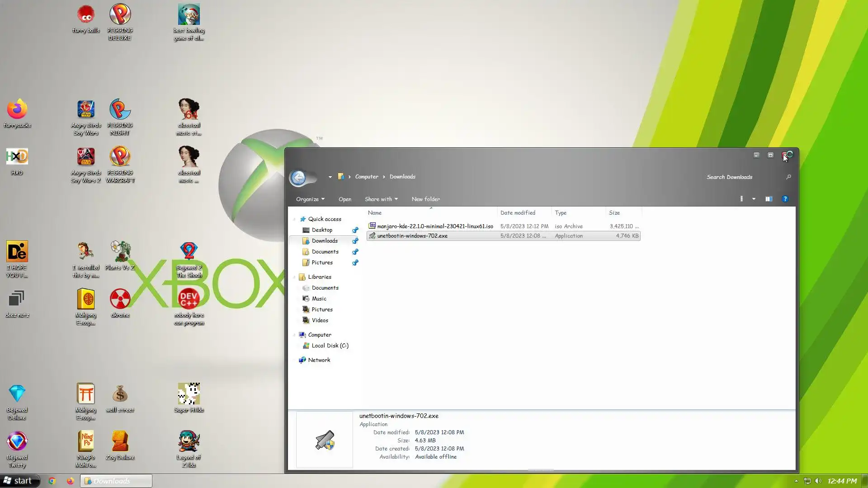The width and height of the screenshot is (868, 488).
Task: Select the manjaro-kde iso file
Action: pos(434,226)
